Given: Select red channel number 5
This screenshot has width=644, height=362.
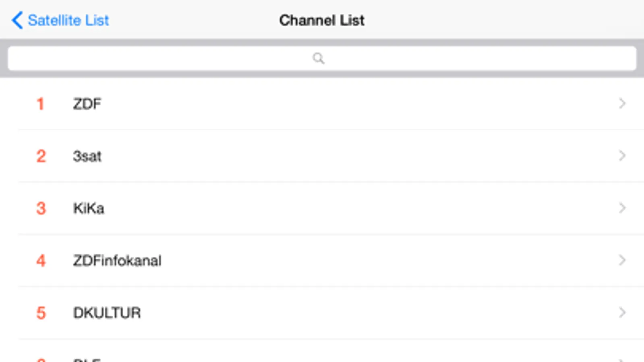Looking at the screenshot, I should (41, 313).
